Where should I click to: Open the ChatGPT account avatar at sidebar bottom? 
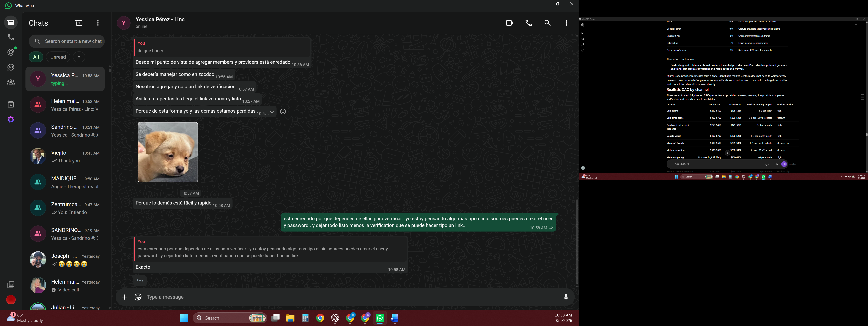[583, 168]
